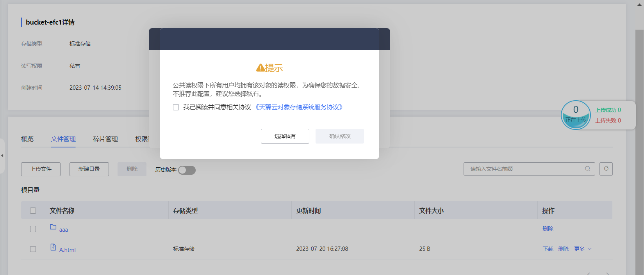Expand the 更多 dropdown for A.html
This screenshot has height=275, width=644.
click(x=583, y=249)
